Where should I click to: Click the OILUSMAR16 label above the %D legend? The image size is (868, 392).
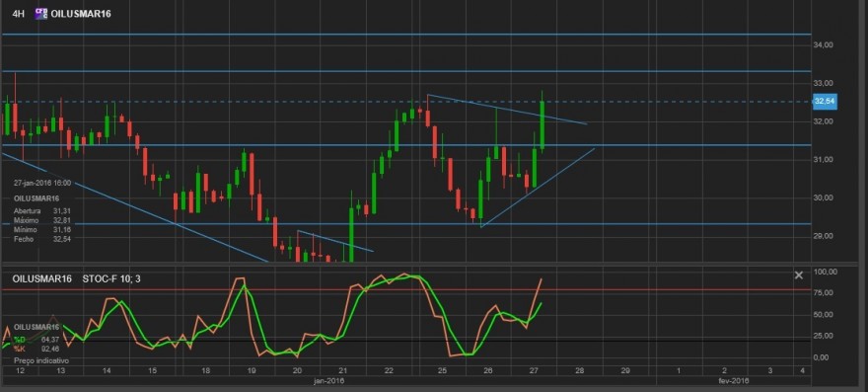click(x=36, y=327)
